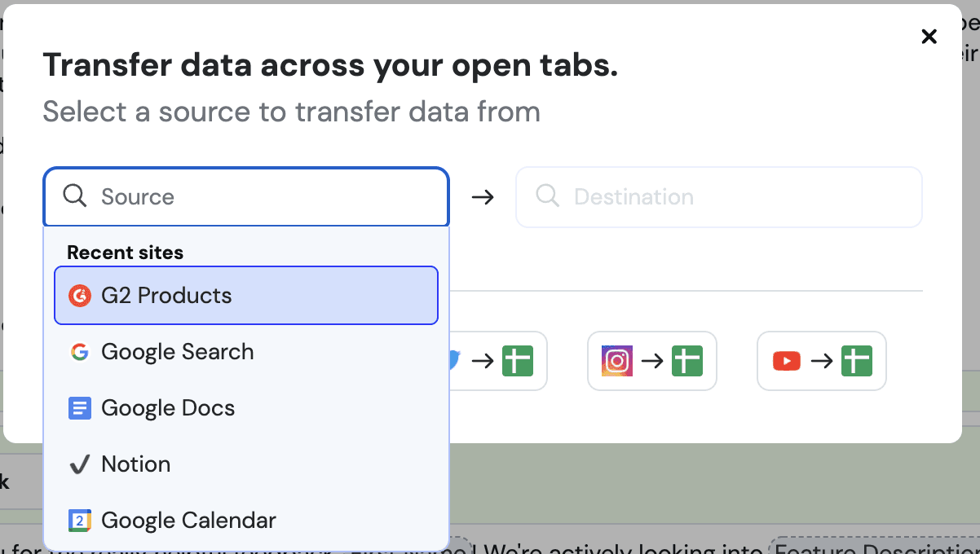This screenshot has width=980, height=554.
Task: Choose Notion from the recent sites list
Action: point(135,464)
